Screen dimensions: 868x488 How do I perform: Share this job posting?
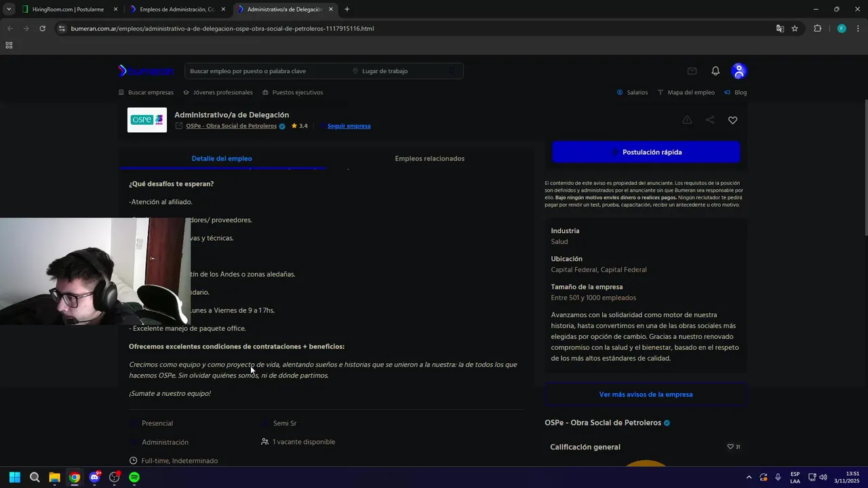pyautogui.click(x=710, y=120)
